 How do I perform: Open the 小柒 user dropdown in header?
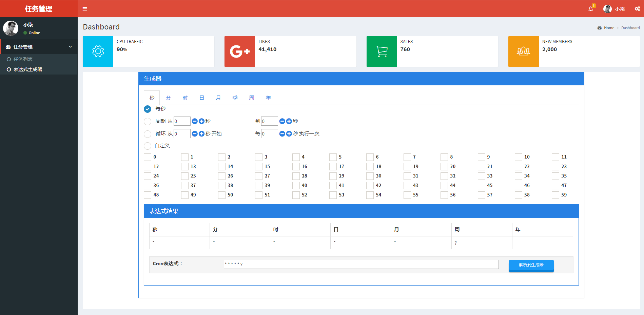[x=614, y=9]
